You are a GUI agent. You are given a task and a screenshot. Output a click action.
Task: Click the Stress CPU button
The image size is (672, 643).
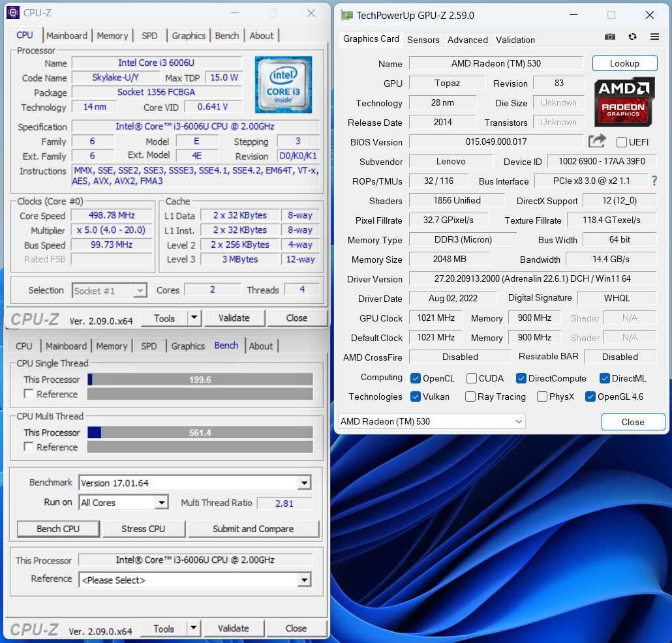143,529
